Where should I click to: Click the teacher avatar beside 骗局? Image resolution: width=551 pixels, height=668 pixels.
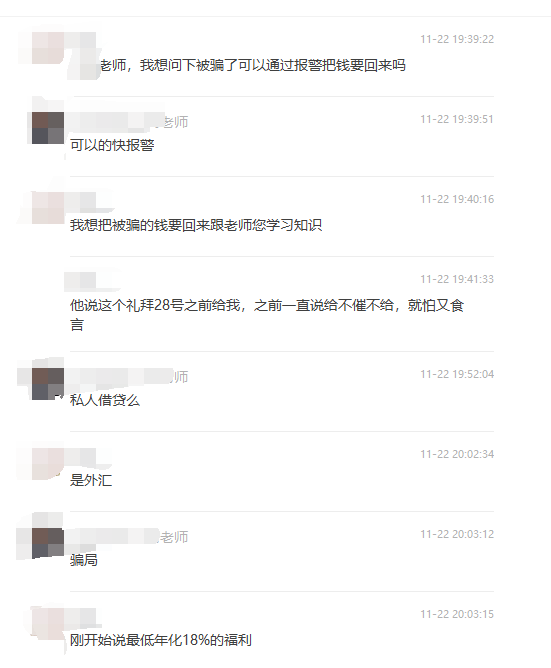[x=48, y=543]
